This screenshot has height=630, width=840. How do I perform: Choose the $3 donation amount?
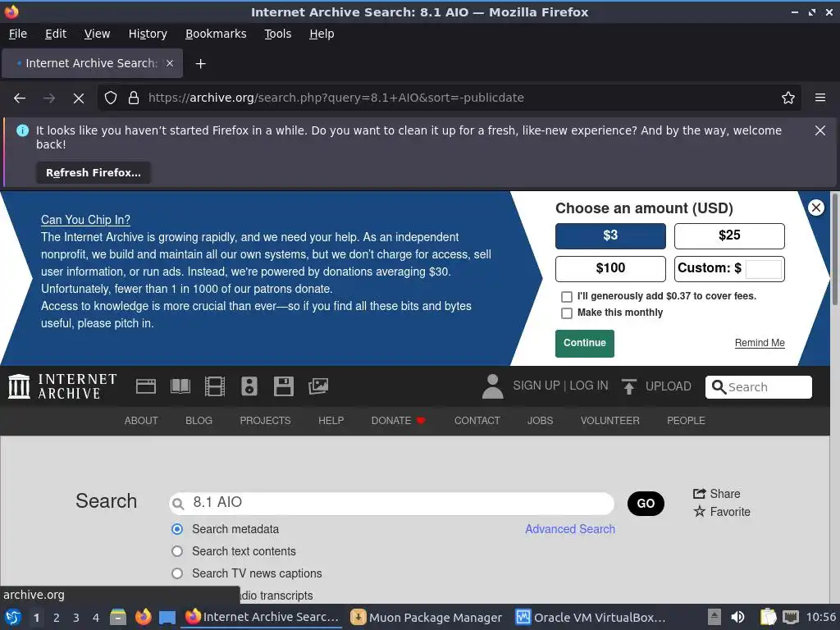click(610, 235)
